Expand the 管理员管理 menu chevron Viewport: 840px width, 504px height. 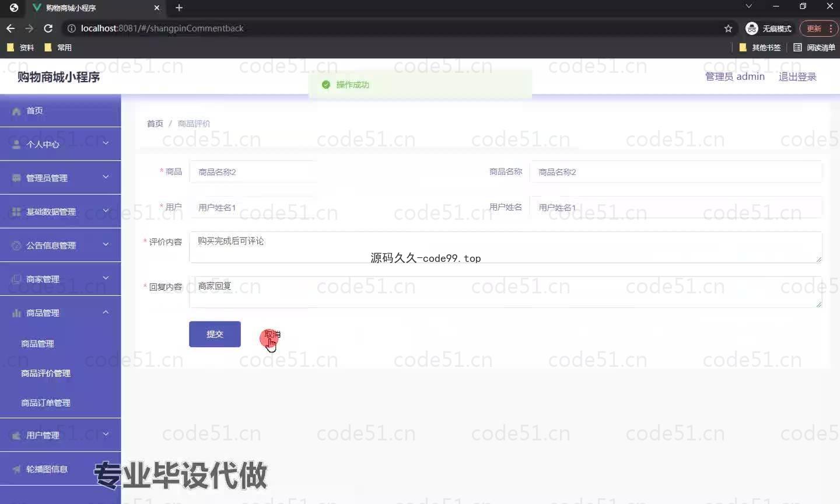point(106,177)
